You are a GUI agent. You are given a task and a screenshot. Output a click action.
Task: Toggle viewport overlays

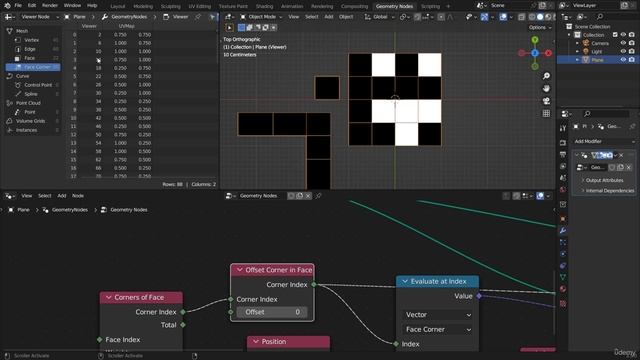pos(503,17)
